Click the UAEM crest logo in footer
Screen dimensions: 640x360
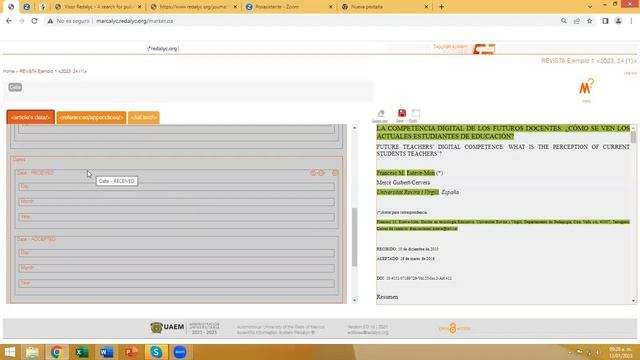click(x=156, y=327)
